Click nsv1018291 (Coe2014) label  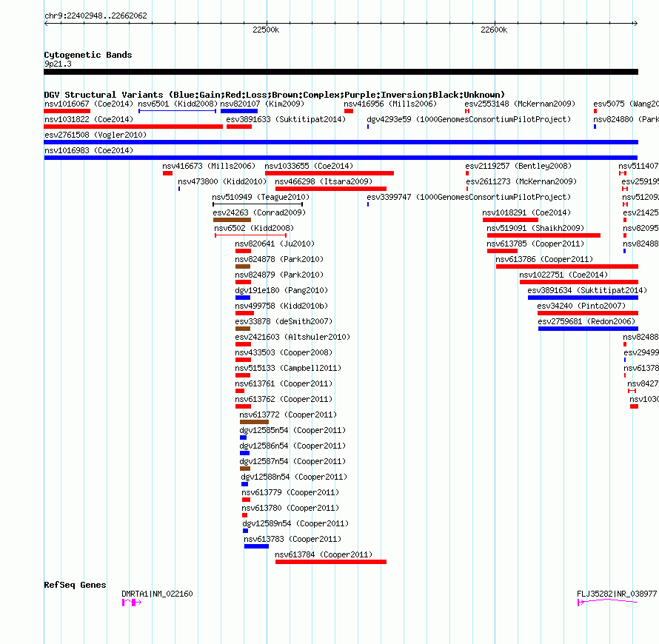click(x=526, y=212)
